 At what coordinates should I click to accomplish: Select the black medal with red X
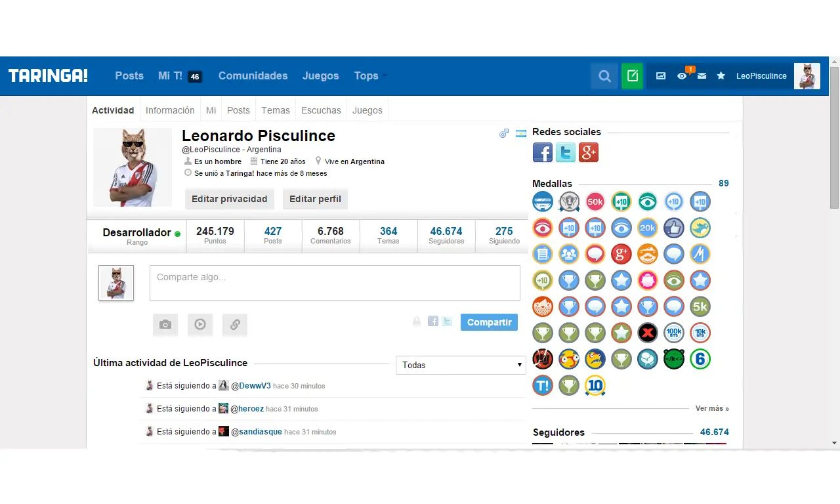(x=648, y=333)
